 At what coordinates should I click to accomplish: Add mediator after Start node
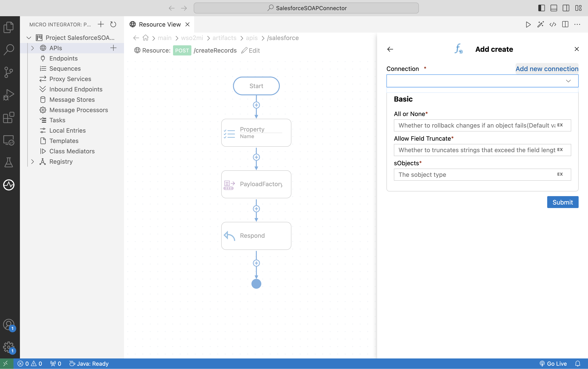click(256, 105)
